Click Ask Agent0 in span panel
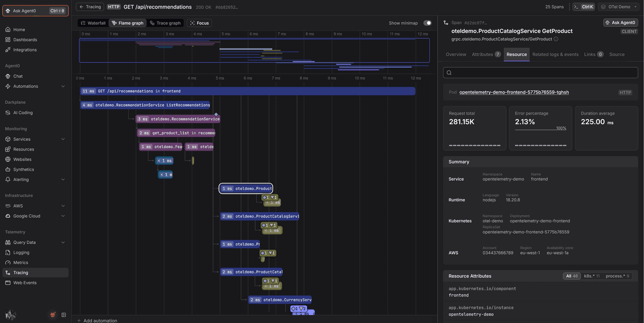644x323 pixels. point(620,23)
